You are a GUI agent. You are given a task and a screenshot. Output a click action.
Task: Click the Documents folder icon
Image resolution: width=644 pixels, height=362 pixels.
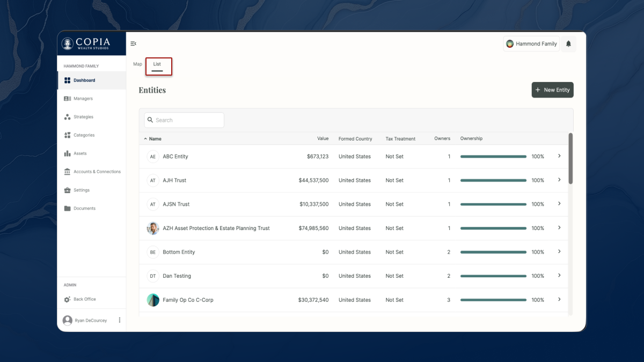67,209
